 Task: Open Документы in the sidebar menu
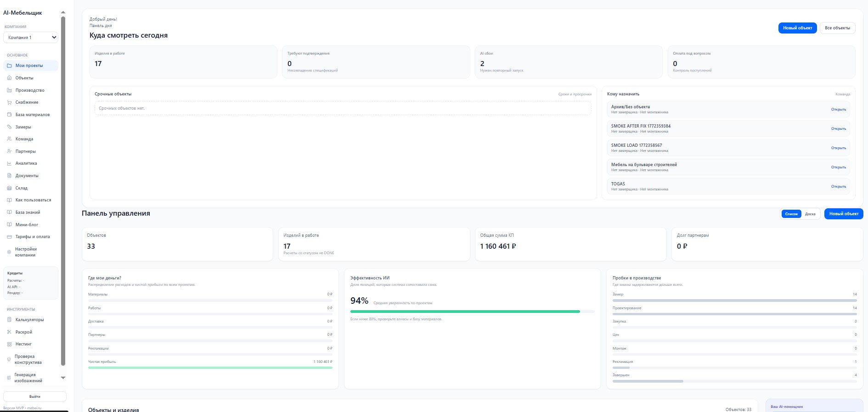coord(27,176)
